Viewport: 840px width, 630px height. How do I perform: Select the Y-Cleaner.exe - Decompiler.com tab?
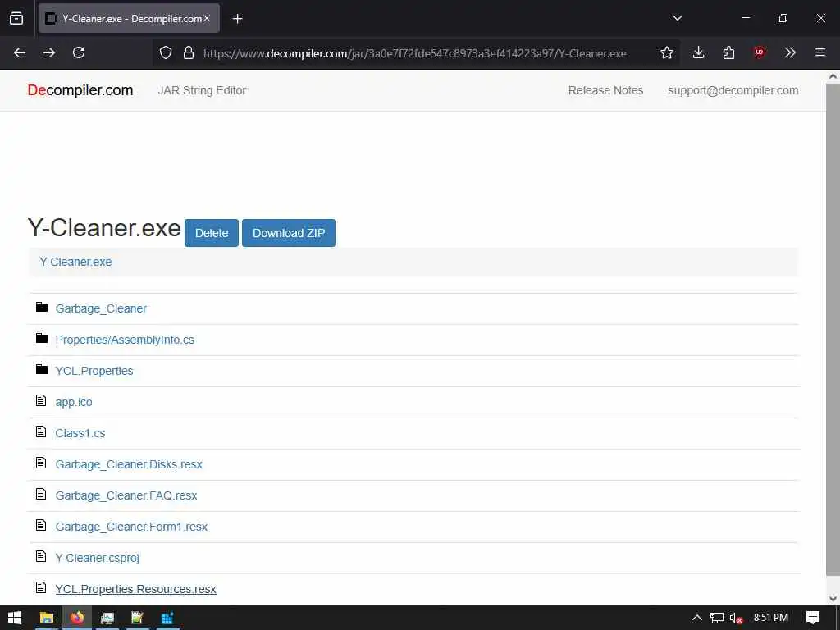coord(129,18)
